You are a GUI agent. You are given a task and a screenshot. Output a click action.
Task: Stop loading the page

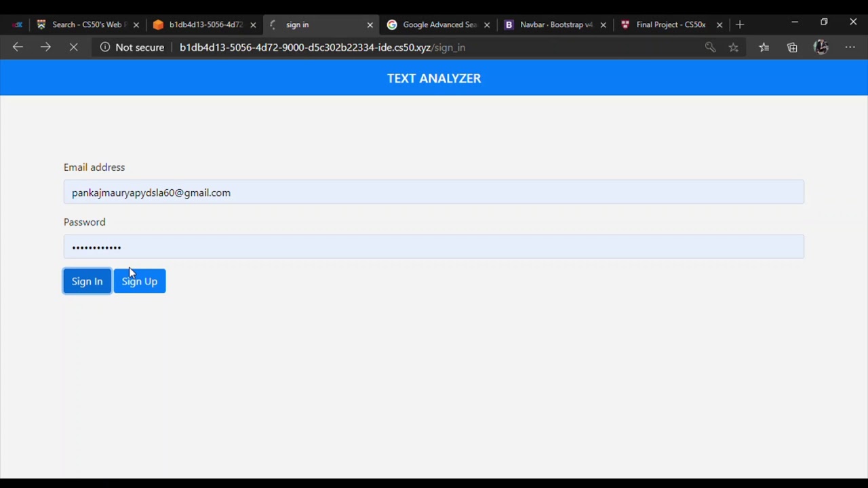tap(74, 47)
